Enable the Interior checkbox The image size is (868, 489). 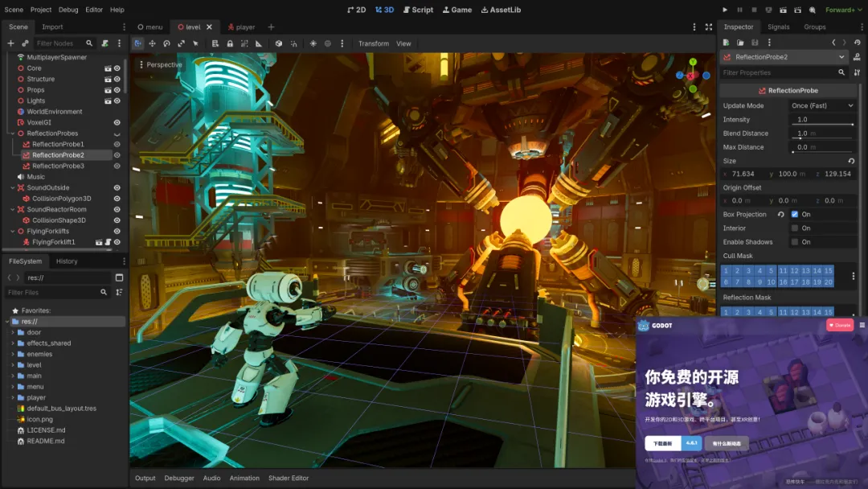[795, 228]
